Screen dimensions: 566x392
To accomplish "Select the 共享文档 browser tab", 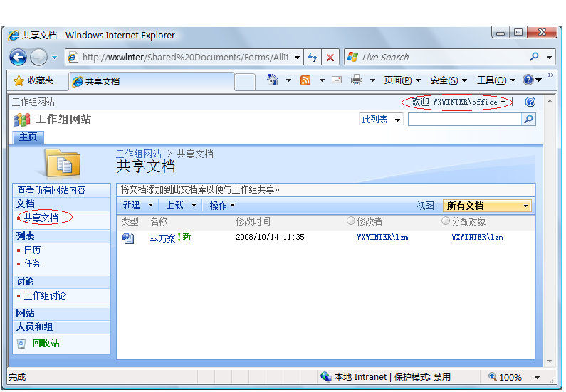I will click(x=151, y=81).
